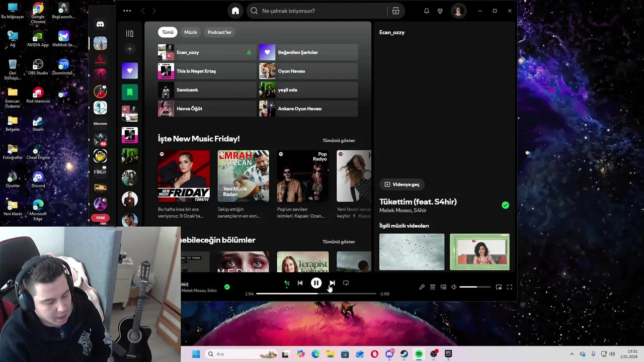
Task: Open Yeni Müzik Radarı cover
Action: [243, 176]
